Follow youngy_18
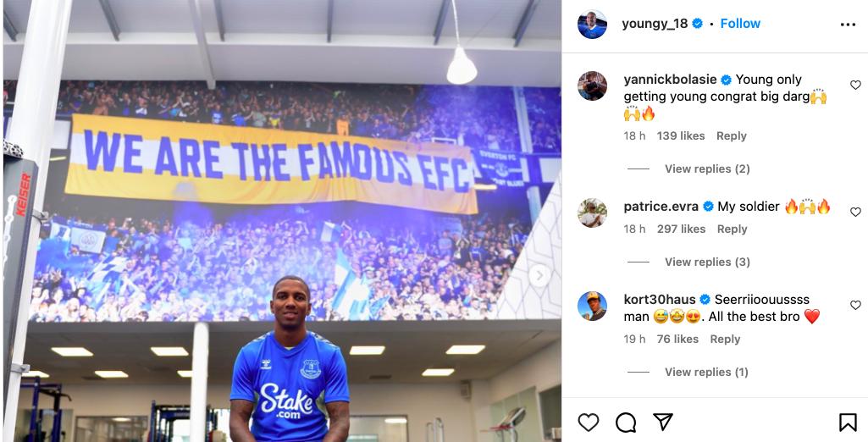 740,24
